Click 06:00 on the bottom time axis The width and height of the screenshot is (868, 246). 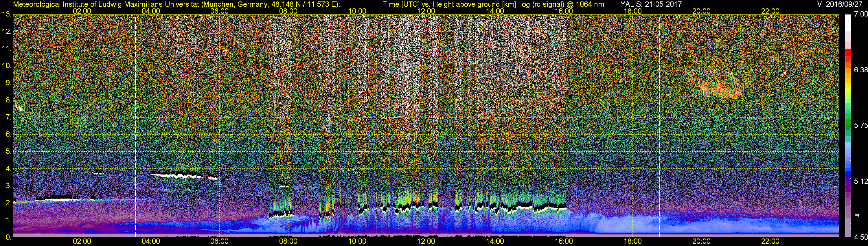(x=219, y=242)
